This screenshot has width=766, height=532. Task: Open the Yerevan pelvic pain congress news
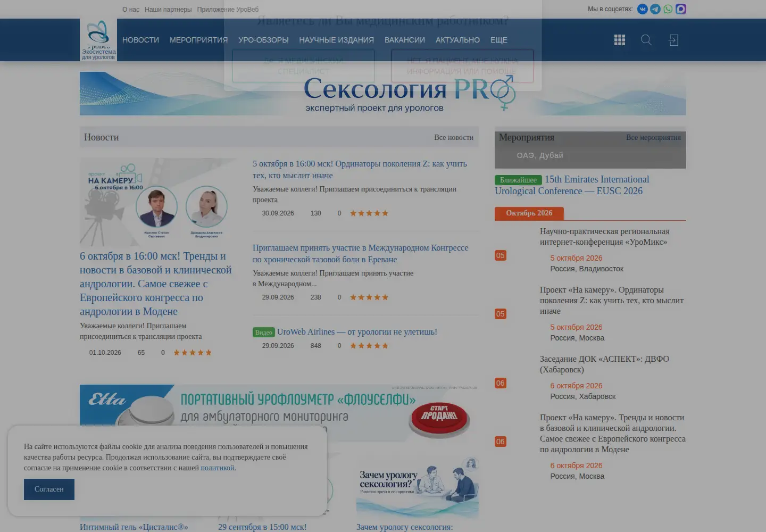[361, 254]
